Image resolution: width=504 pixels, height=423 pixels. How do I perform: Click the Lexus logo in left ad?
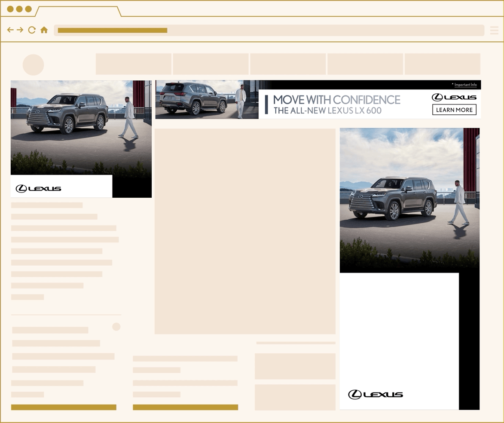point(38,188)
